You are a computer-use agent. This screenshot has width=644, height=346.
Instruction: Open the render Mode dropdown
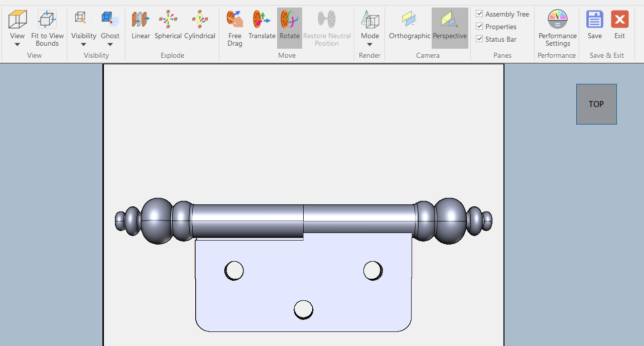[369, 44]
